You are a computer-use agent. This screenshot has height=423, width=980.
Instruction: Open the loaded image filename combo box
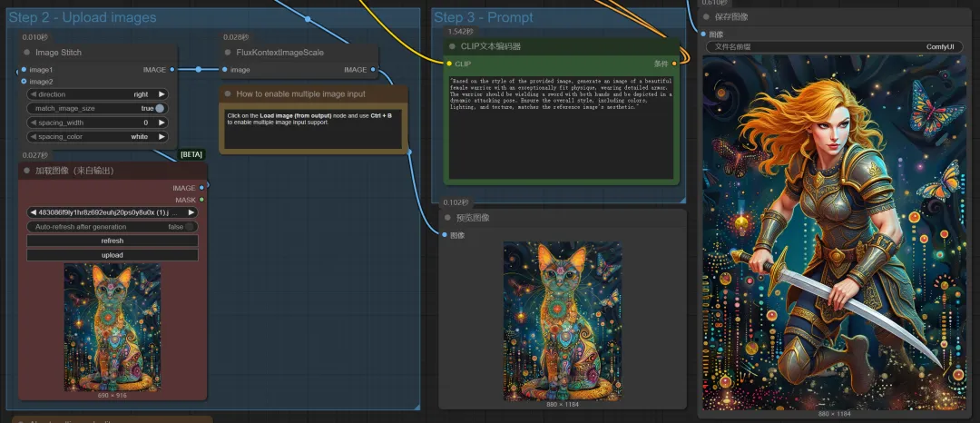click(x=113, y=212)
